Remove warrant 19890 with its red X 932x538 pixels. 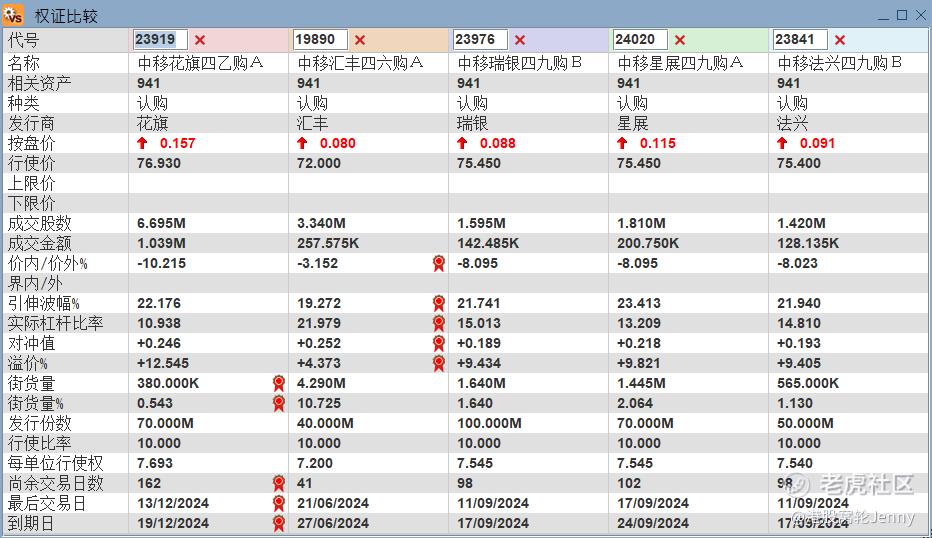(x=360, y=40)
